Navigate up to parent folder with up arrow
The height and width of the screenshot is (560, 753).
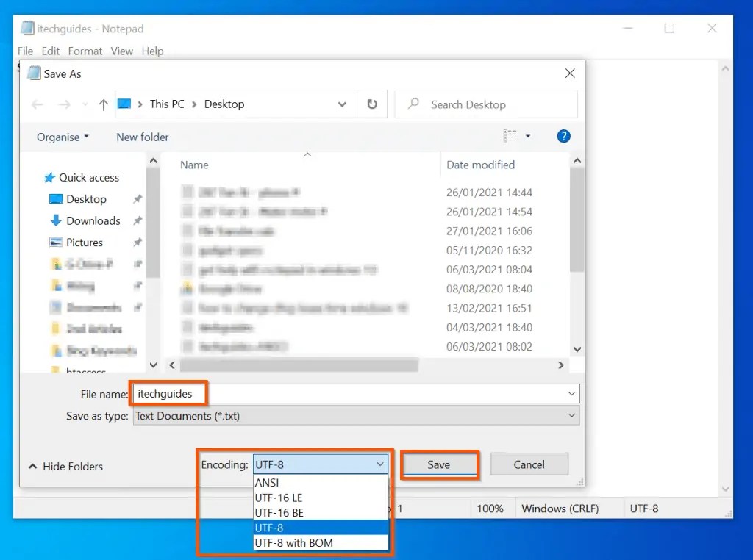pyautogui.click(x=102, y=104)
